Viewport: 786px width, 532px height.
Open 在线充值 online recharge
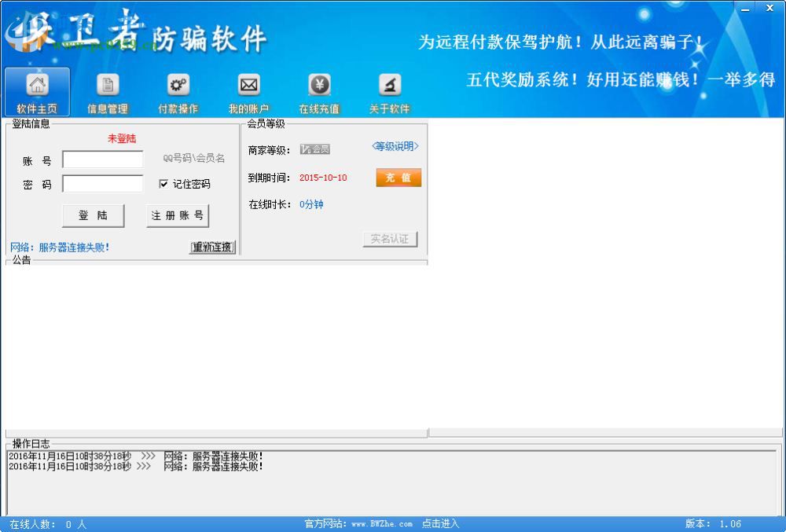[319, 91]
